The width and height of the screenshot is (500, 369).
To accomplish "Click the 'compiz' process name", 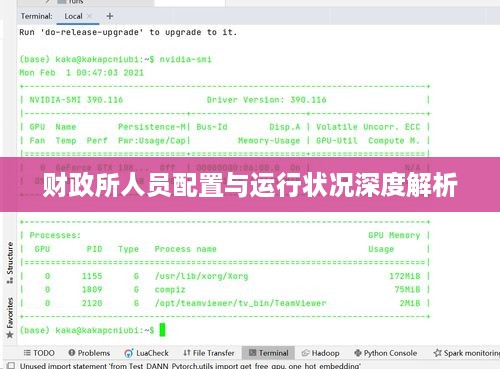I will 170,290.
